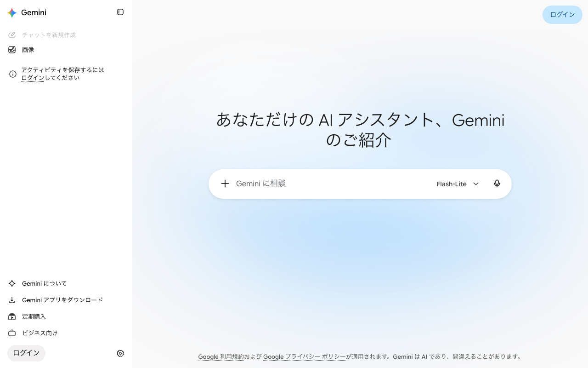Open 定期購入 in the sidebar
This screenshot has height=368, width=588.
[66, 316]
